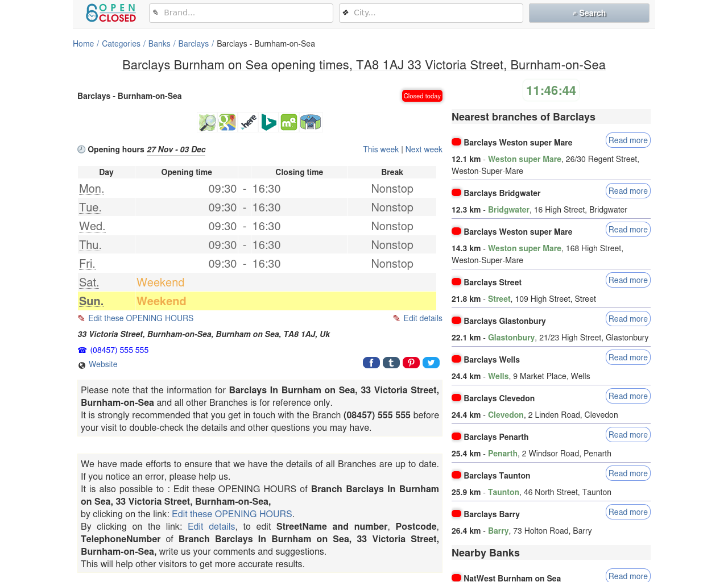Viewport: 728px width, 582px height.
Task: Click red status dot for NatWest Burnham on Sea
Action: 456,578
